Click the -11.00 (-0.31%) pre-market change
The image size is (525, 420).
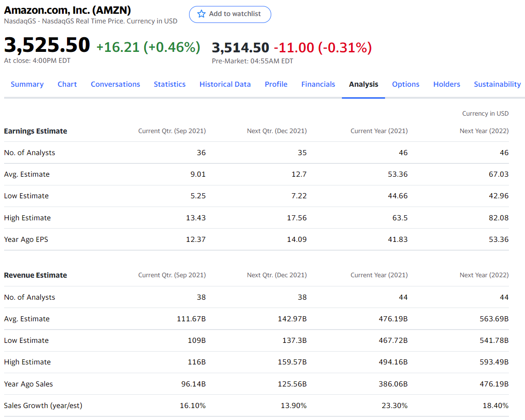pos(323,48)
